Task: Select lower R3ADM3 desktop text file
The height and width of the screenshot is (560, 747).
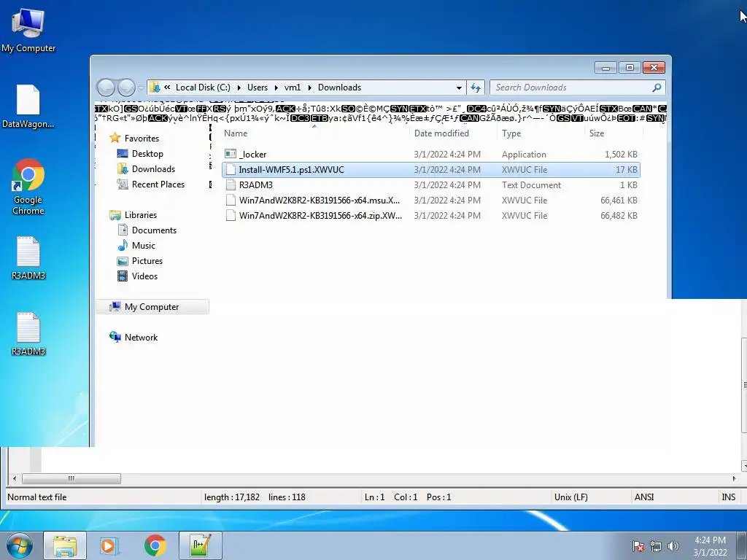Action: (x=28, y=334)
